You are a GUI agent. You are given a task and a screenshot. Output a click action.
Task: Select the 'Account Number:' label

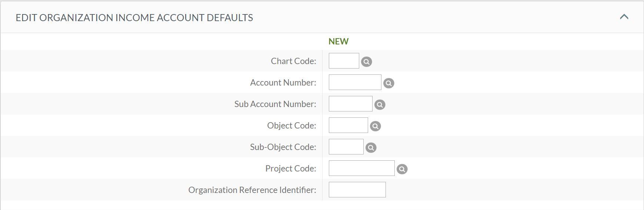click(x=283, y=83)
